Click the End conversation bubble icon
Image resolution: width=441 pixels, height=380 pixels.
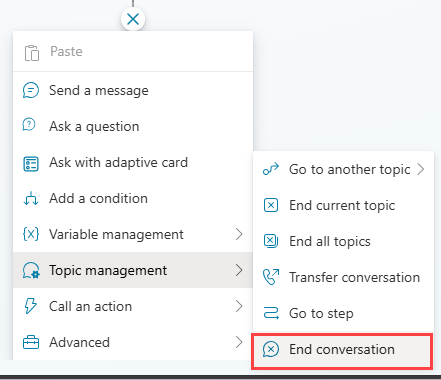(271, 349)
